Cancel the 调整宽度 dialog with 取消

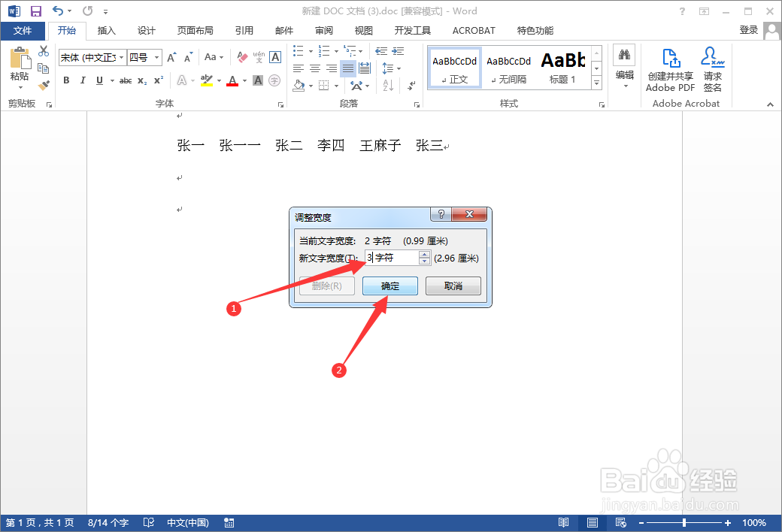click(x=453, y=286)
